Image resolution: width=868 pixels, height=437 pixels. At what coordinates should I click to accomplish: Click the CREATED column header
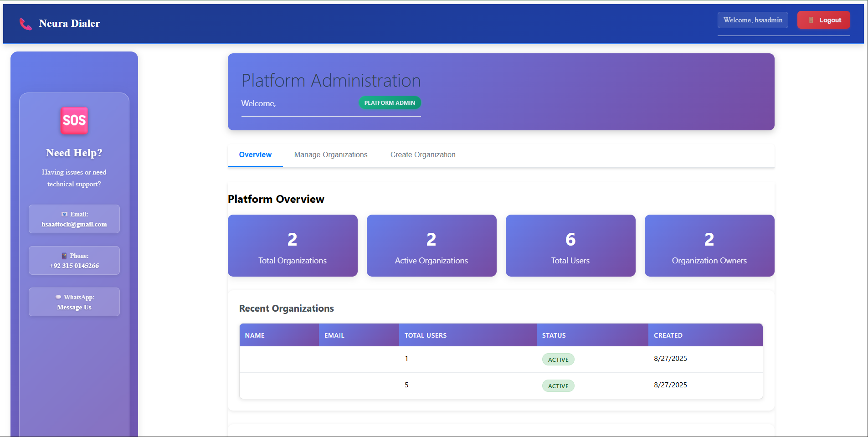(668, 335)
